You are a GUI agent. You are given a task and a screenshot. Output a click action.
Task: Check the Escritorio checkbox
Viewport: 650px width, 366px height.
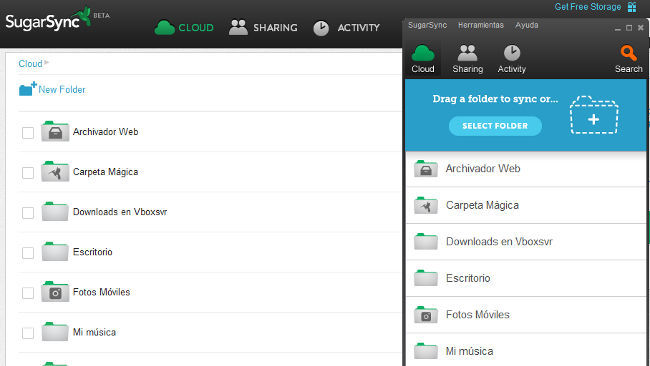click(28, 253)
